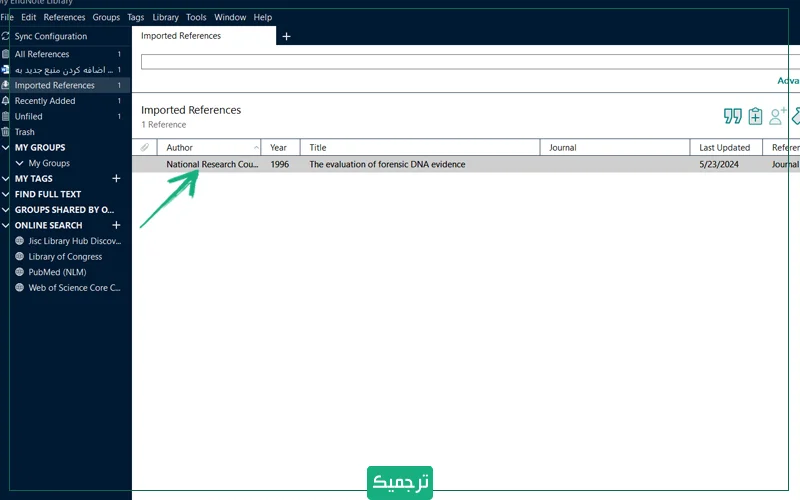
Task: Open a new tab with plus button
Action: [286, 36]
